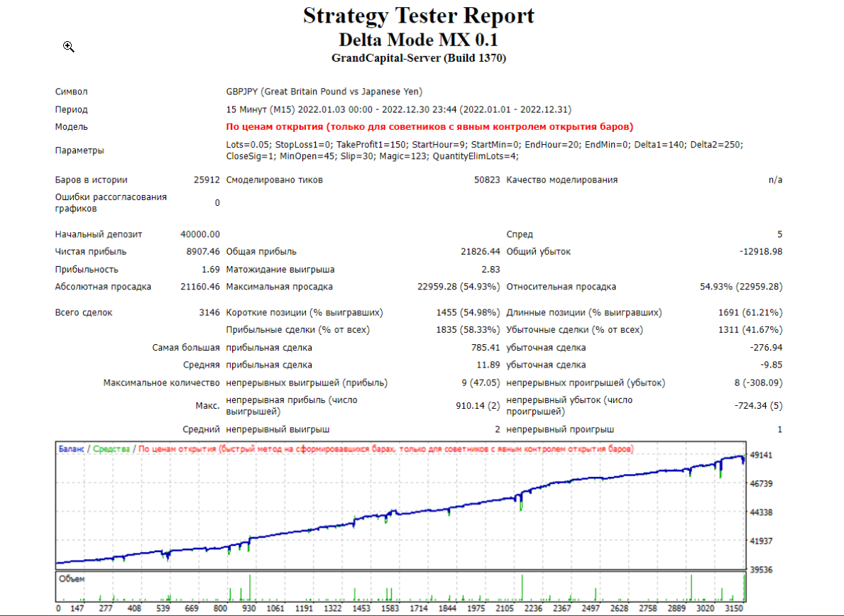Click the total trades value 3146
The height and width of the screenshot is (616, 844).
[209, 312]
